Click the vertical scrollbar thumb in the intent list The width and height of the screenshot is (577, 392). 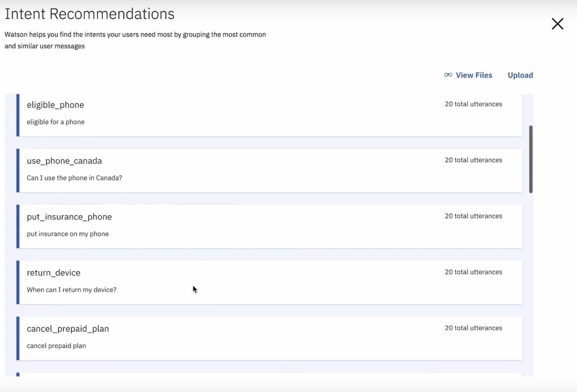click(x=531, y=159)
